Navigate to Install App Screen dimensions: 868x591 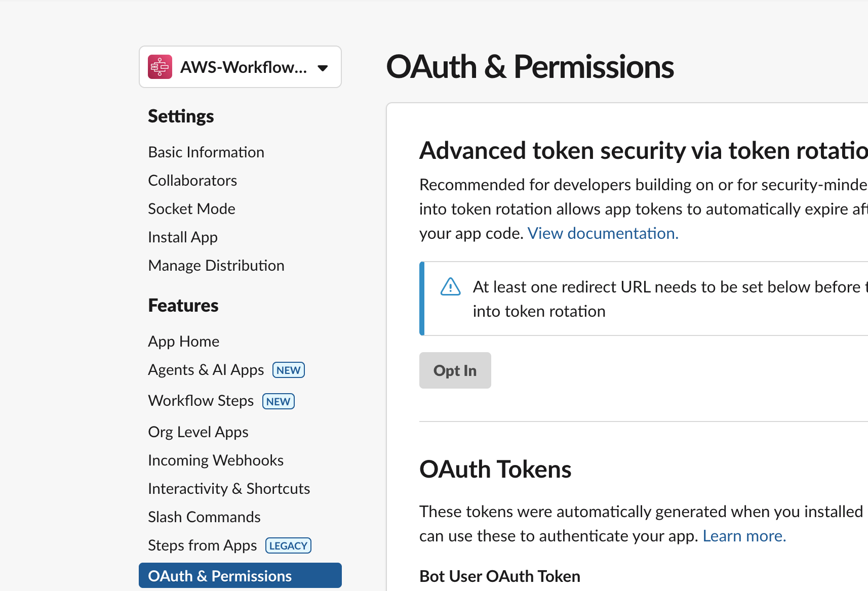pyautogui.click(x=183, y=237)
